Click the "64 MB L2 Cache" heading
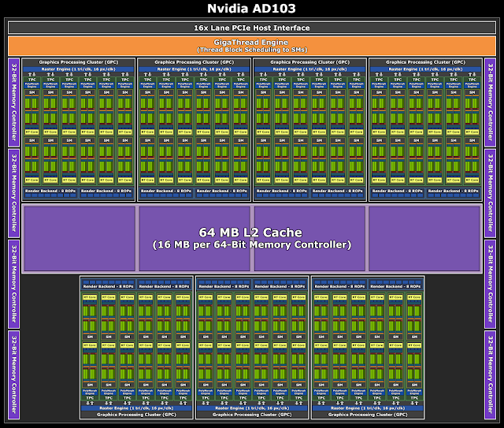This screenshot has width=504, height=428. (250, 233)
